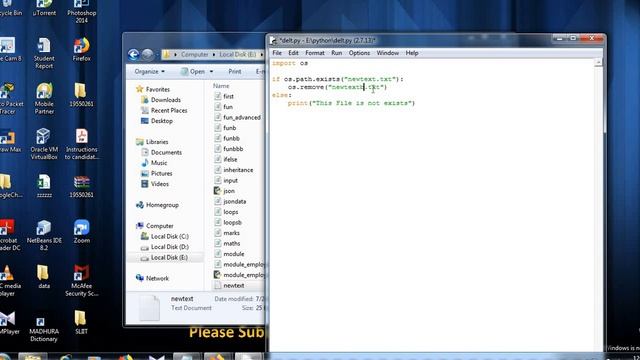The image size is (640, 360).
Task: Click Local Disk (E:) in address bar
Action: [x=238, y=54]
